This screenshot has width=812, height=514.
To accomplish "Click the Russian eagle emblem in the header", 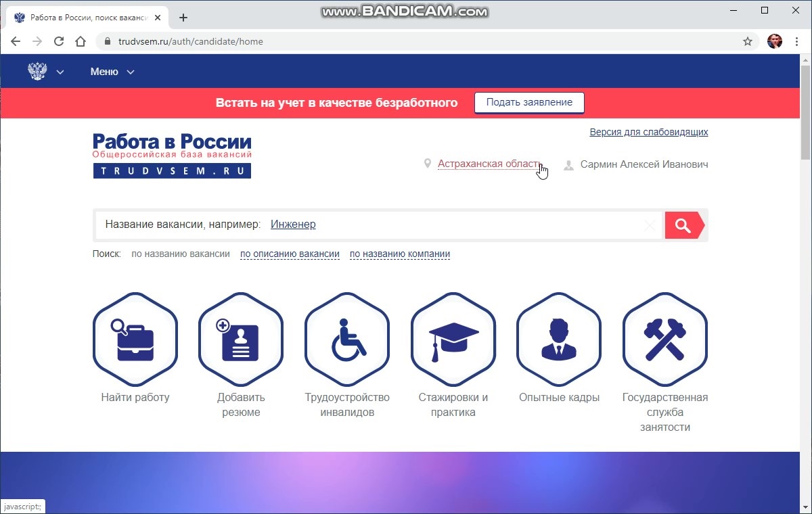I will (x=37, y=72).
